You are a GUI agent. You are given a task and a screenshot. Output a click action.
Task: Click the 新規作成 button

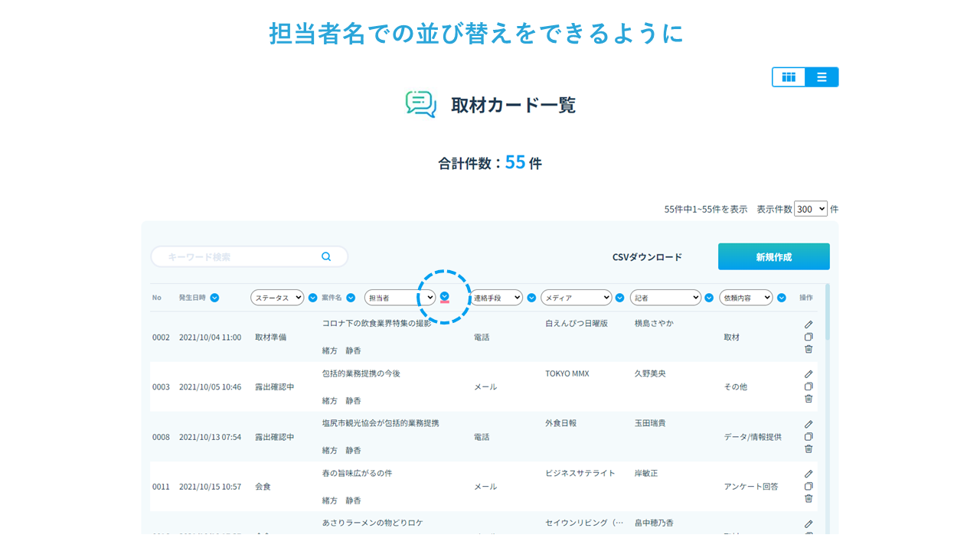click(x=773, y=257)
